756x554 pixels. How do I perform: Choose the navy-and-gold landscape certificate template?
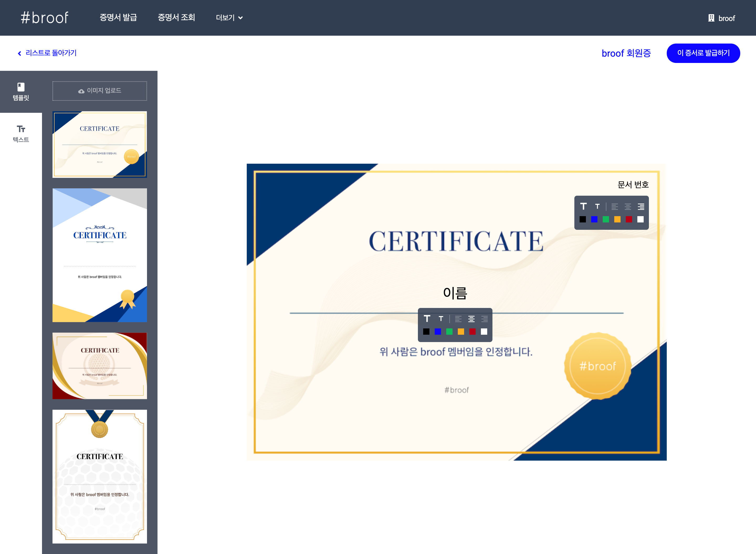click(x=100, y=145)
